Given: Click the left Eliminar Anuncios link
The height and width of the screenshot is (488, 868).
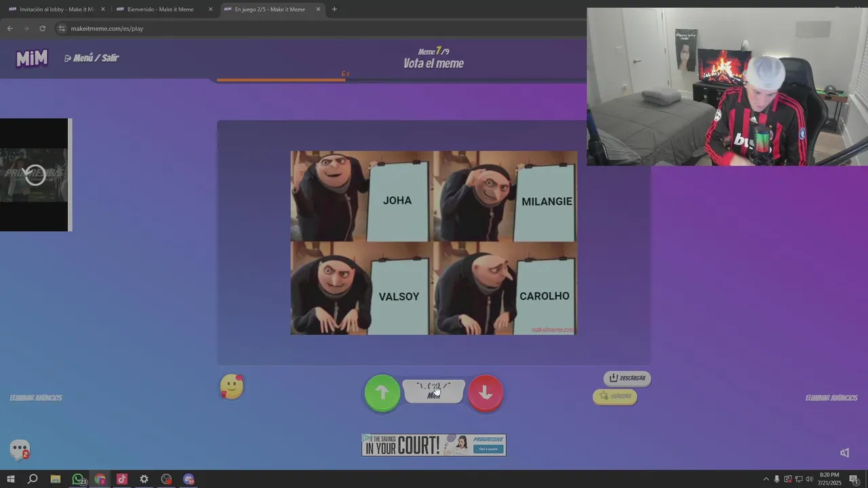Looking at the screenshot, I should click(x=36, y=398).
